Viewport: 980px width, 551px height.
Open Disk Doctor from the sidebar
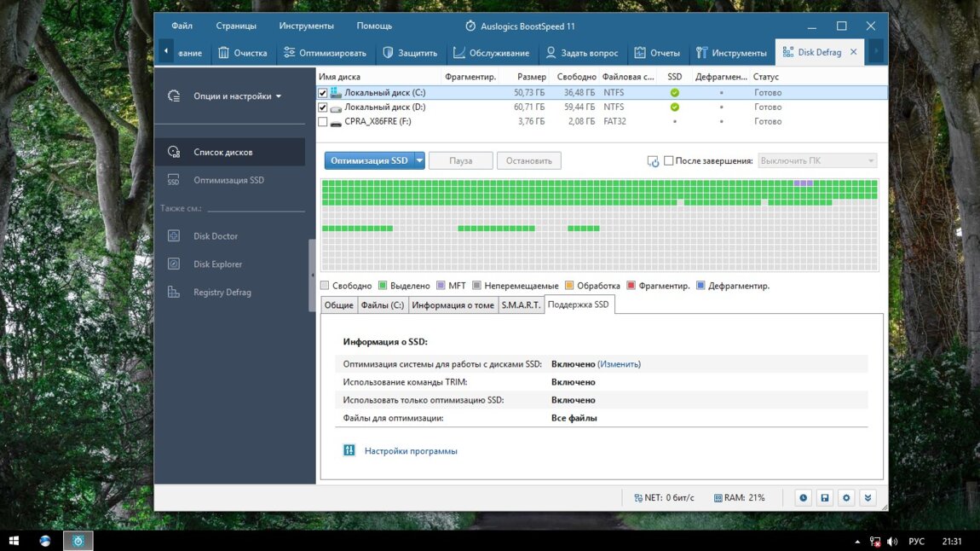[215, 236]
